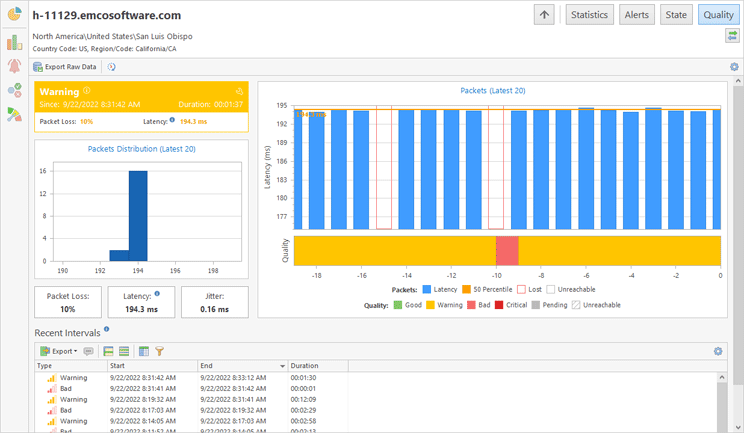
Task: Click the filter funnel icon in Recent Intervals
Action: [x=159, y=352]
